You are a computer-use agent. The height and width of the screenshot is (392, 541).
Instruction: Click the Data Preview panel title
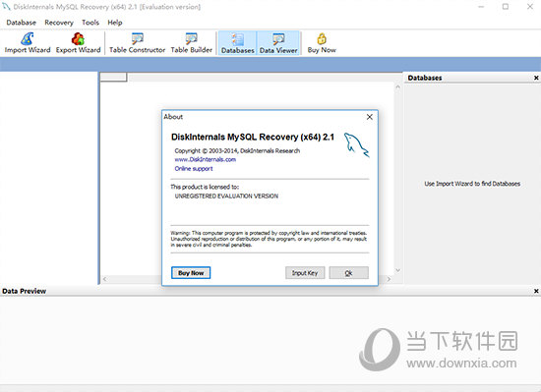(24, 291)
